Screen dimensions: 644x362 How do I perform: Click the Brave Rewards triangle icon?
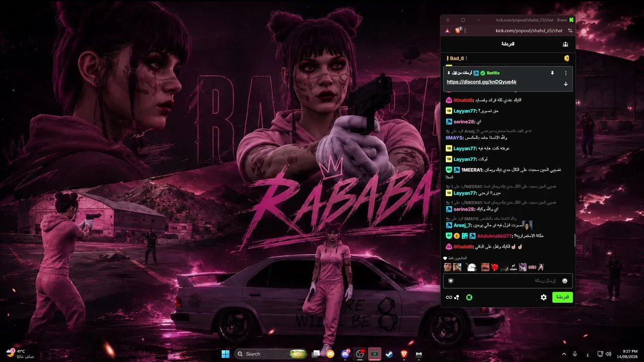click(x=447, y=31)
